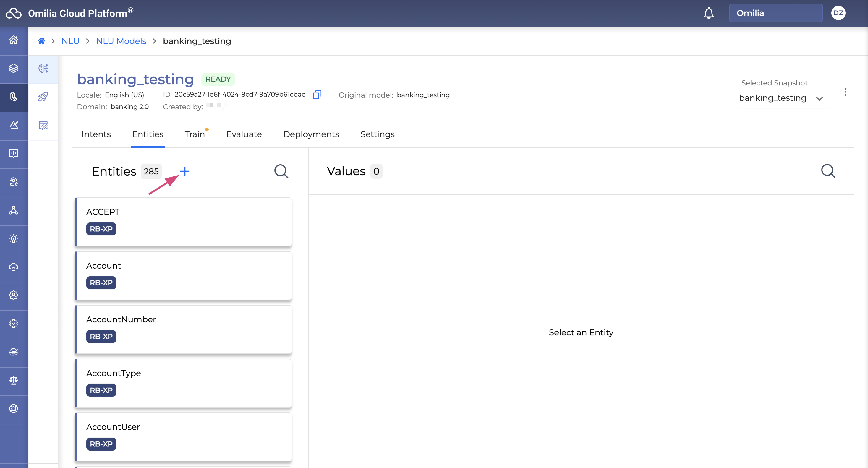Viewport: 868px width, 468px height.
Task: Copy the model ID with copy icon
Action: (x=317, y=95)
